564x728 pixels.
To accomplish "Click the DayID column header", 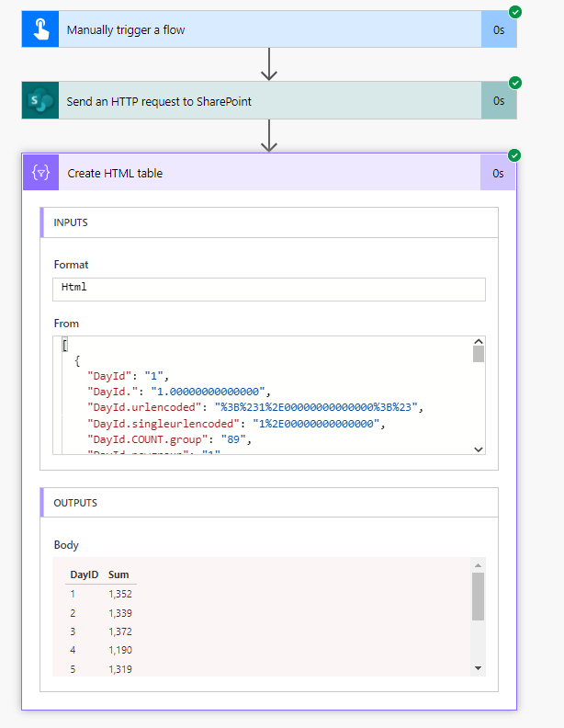I will (85, 574).
